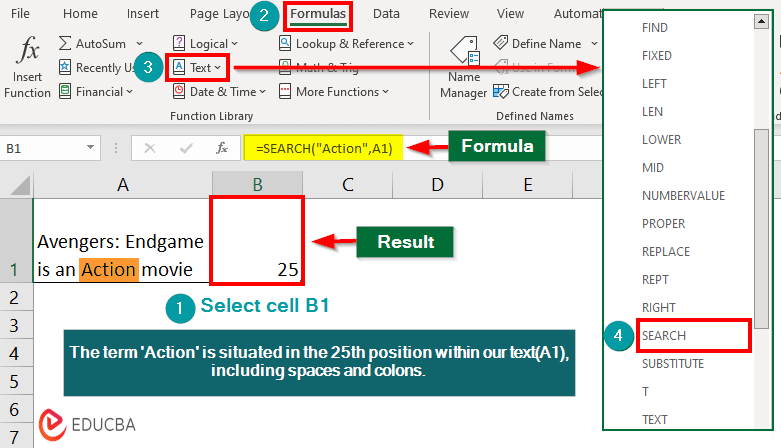Image resolution: width=781 pixels, height=448 pixels.
Task: Click the Financial functions icon
Action: [x=65, y=91]
